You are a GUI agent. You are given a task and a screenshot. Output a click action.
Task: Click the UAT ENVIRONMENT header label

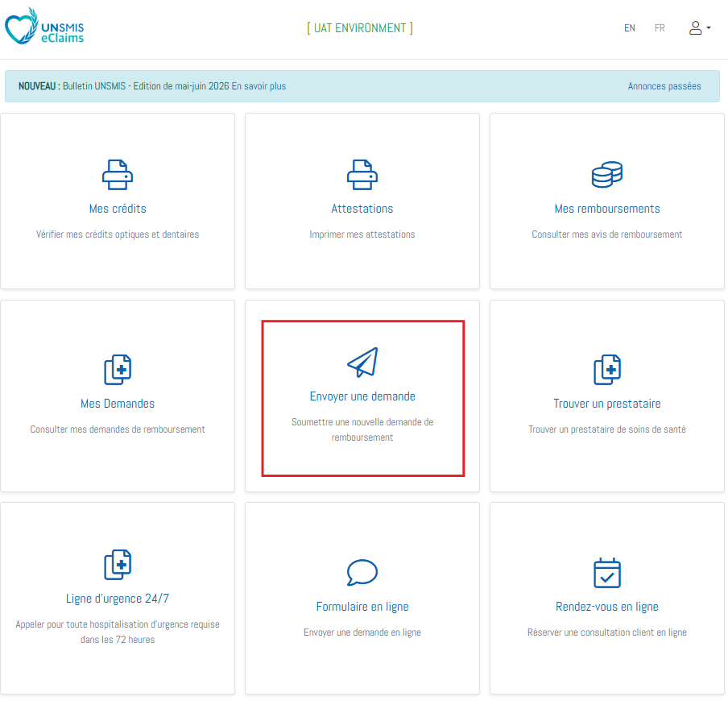click(x=360, y=28)
